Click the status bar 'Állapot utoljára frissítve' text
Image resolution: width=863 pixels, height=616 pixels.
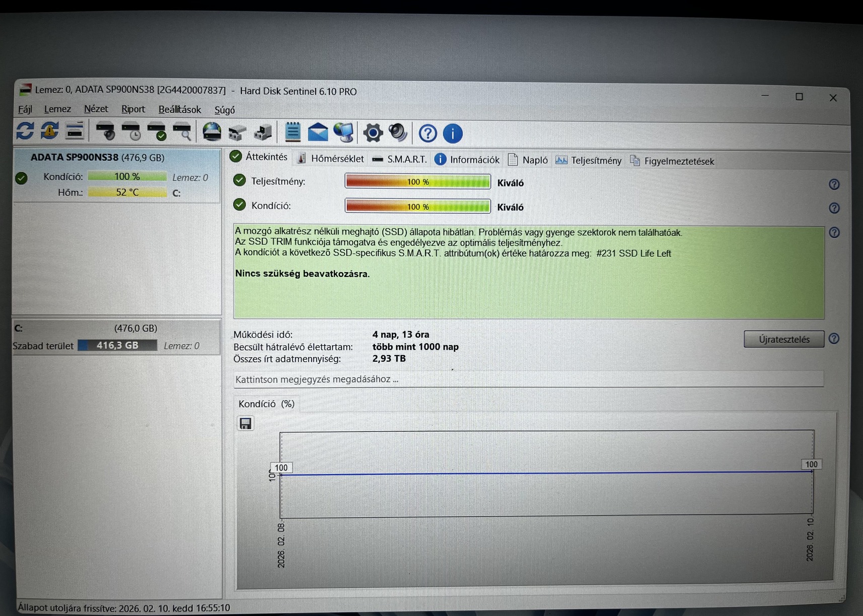(124, 608)
